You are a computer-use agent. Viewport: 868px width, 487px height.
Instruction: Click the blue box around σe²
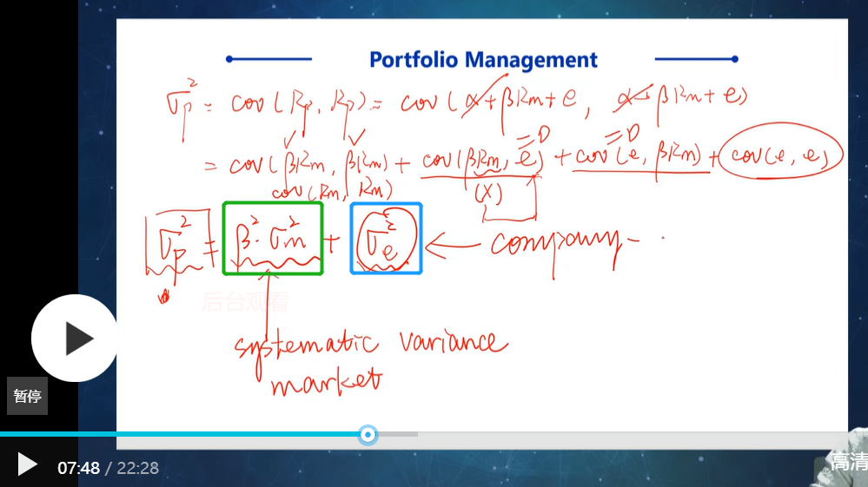(387, 239)
